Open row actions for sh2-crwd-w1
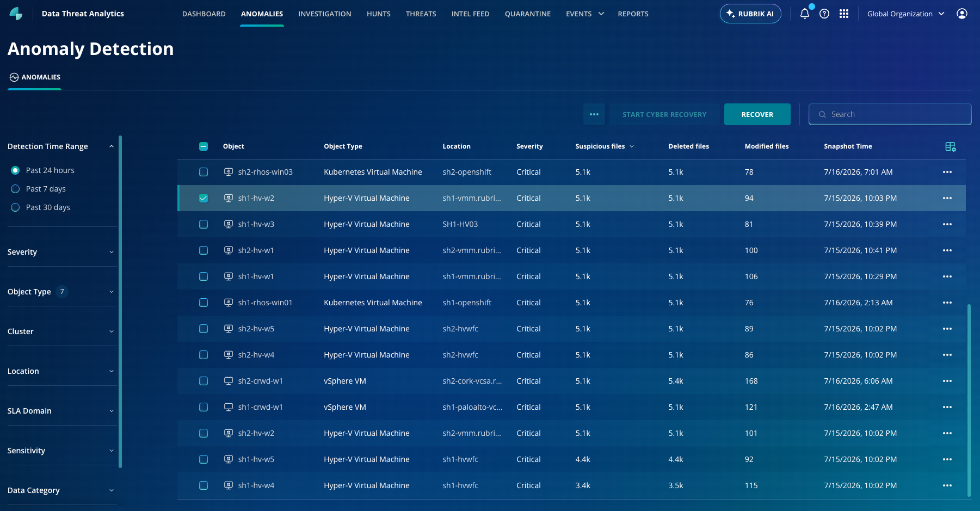Image resolution: width=980 pixels, height=511 pixels. (x=947, y=381)
